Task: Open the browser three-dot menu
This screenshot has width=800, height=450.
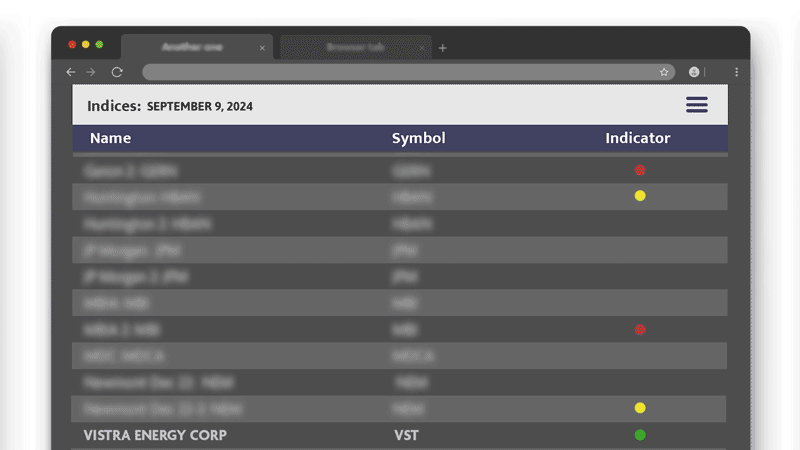Action: [737, 72]
